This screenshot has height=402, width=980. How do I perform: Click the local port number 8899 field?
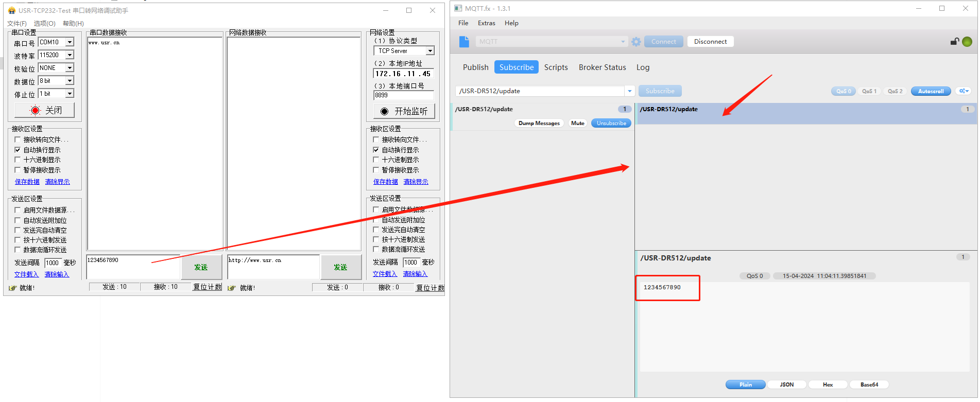pos(403,95)
